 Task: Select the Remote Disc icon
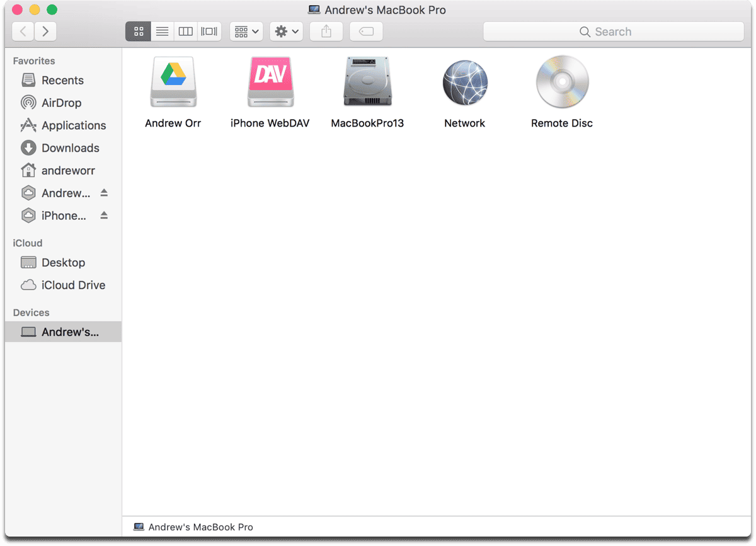(x=562, y=82)
